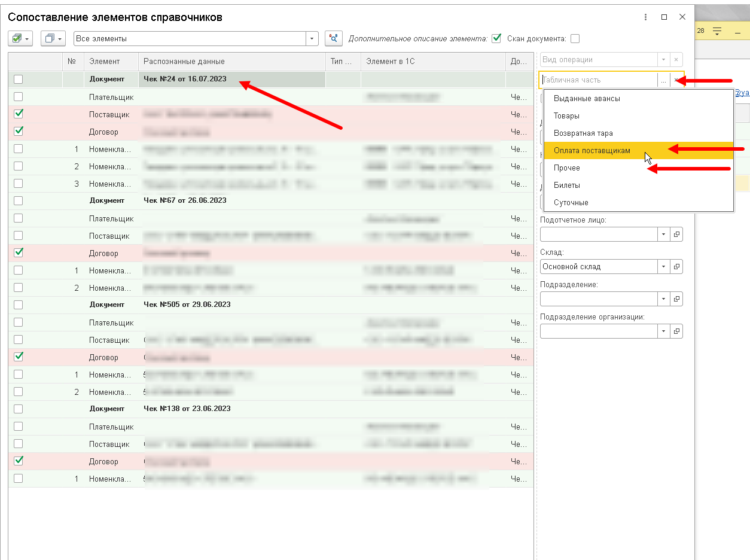Expand the Подразделение организации dropdown arrow
750x560 pixels.
[664, 331]
